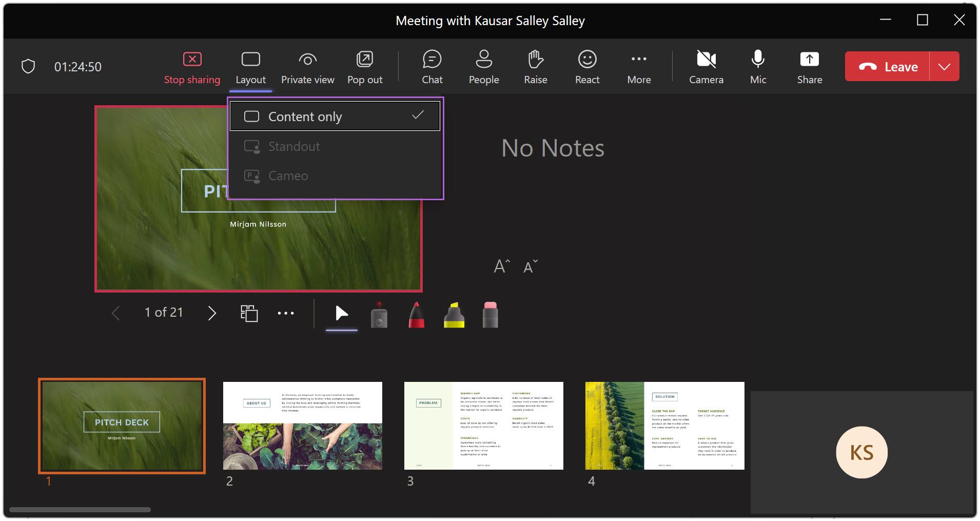
Task: Show the People list
Action: pyautogui.click(x=484, y=66)
